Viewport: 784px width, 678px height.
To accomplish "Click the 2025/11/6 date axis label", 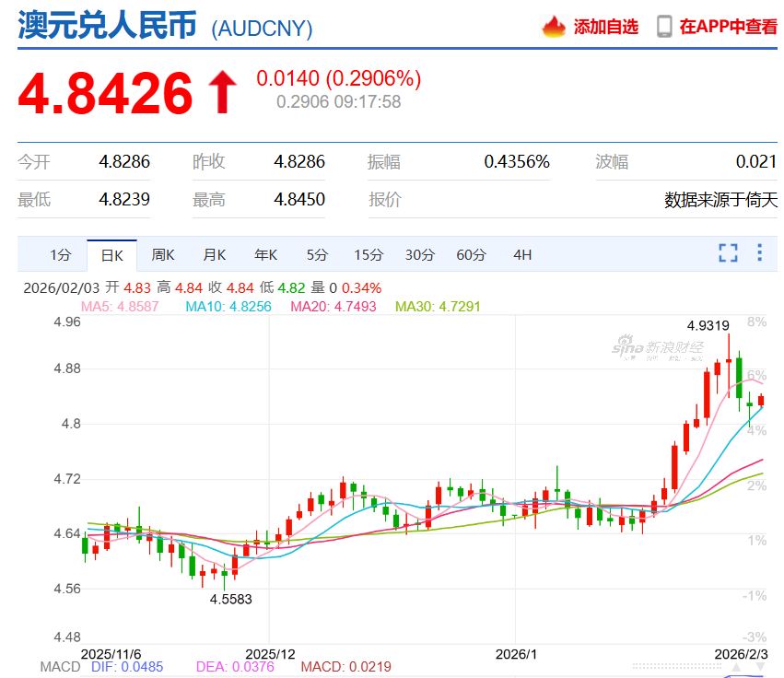I will tap(111, 654).
